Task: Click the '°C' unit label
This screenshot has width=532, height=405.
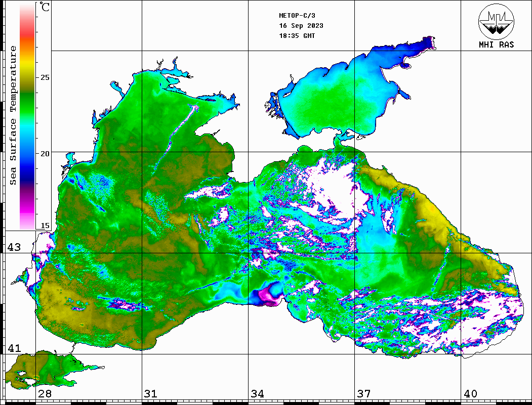Action: click(45, 7)
